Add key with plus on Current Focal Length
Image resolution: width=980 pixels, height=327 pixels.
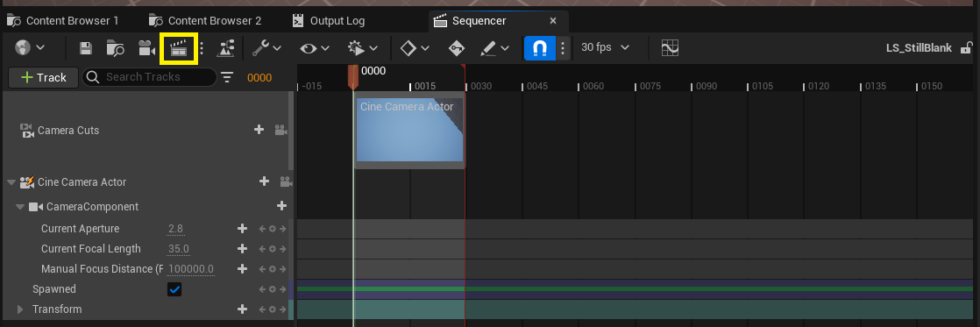[243, 249]
